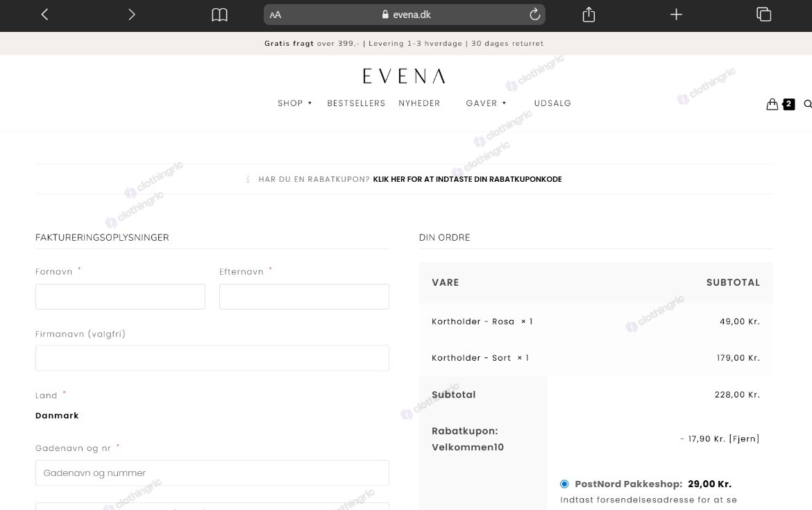Open the NYHEDER page
This screenshot has width=812, height=510.
pyautogui.click(x=419, y=103)
